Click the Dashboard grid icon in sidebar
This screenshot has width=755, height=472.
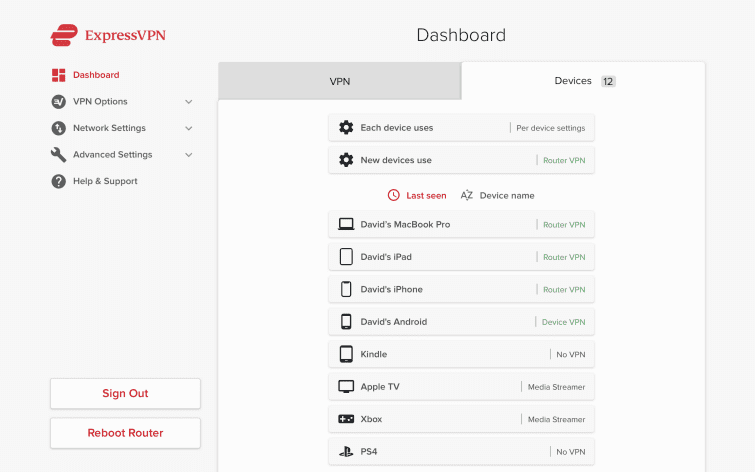[58, 75]
